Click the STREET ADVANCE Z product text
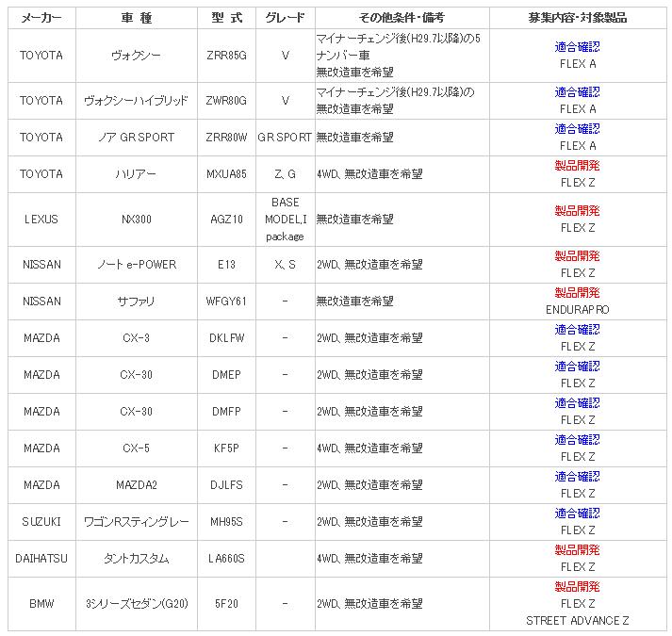 coord(578,621)
